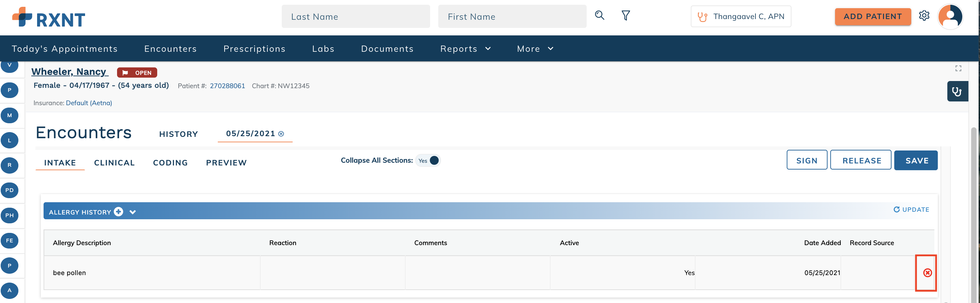Screen dimensions: 980x303
Task: Click the magnifier search icon
Action: (x=600, y=16)
